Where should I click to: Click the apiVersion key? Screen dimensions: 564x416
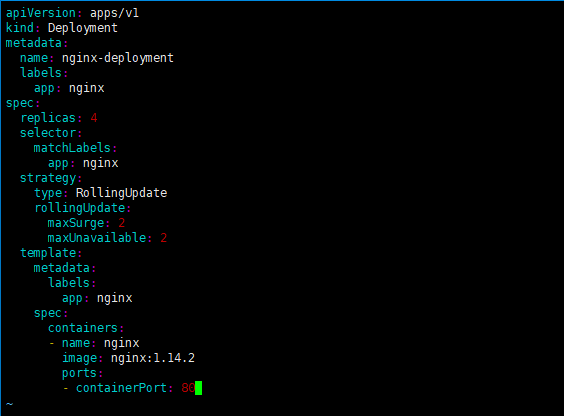point(41,13)
